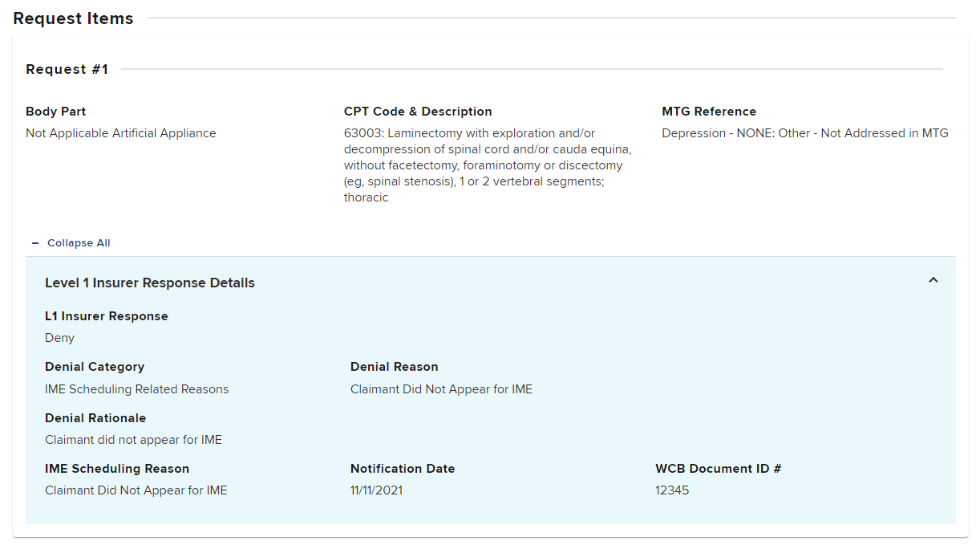Image resolution: width=980 pixels, height=545 pixels.
Task: Click the Deny response value
Action: [59, 338]
